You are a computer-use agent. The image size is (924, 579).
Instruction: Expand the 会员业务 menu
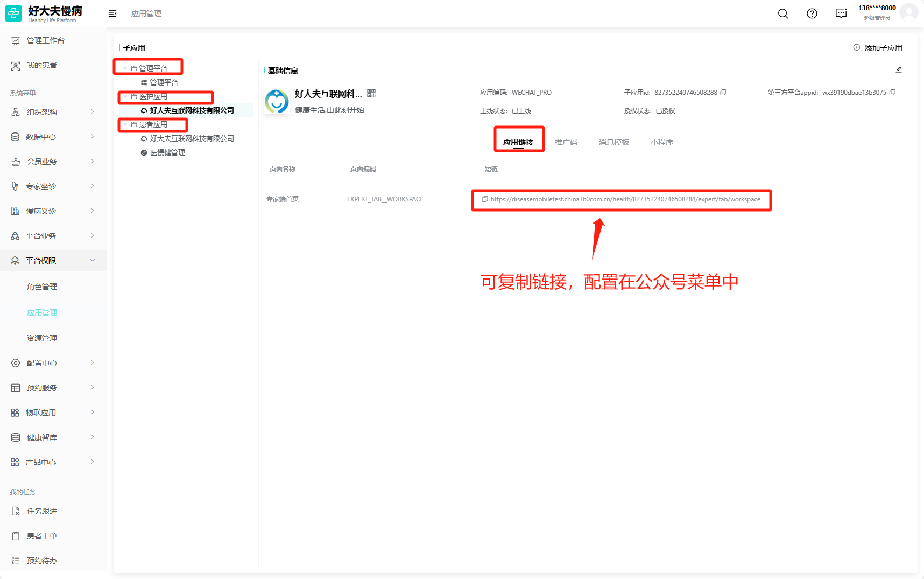point(53,162)
